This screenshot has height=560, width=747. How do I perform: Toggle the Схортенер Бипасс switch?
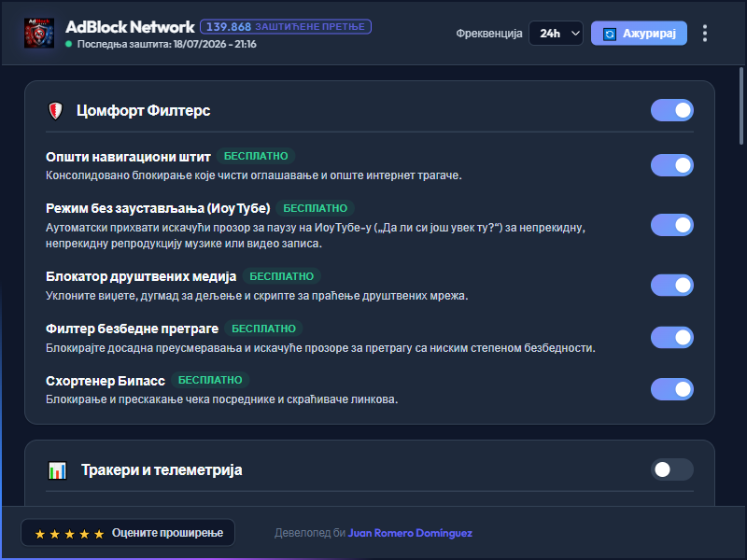(671, 389)
